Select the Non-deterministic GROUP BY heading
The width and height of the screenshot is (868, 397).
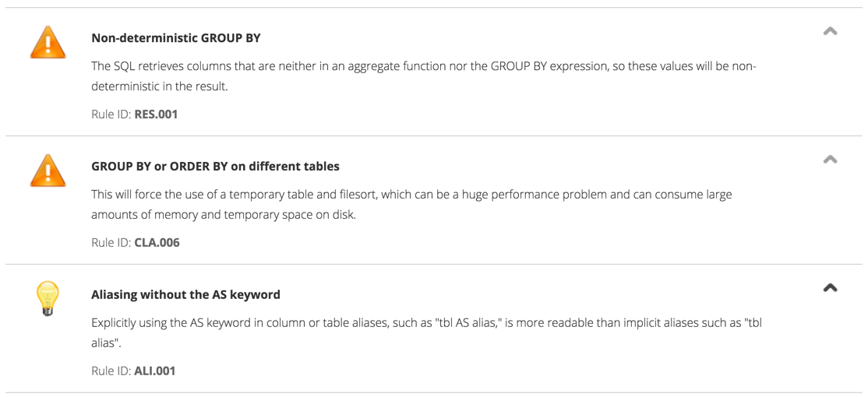click(x=175, y=37)
